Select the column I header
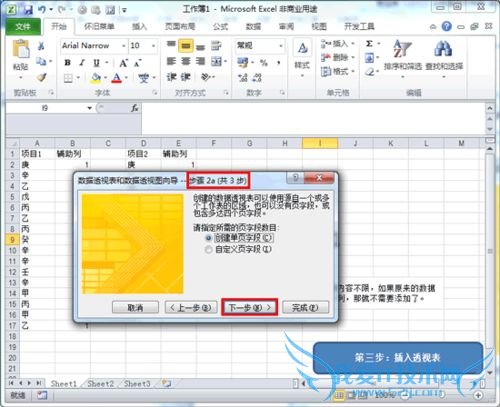The height and width of the screenshot is (407, 500). click(x=320, y=143)
